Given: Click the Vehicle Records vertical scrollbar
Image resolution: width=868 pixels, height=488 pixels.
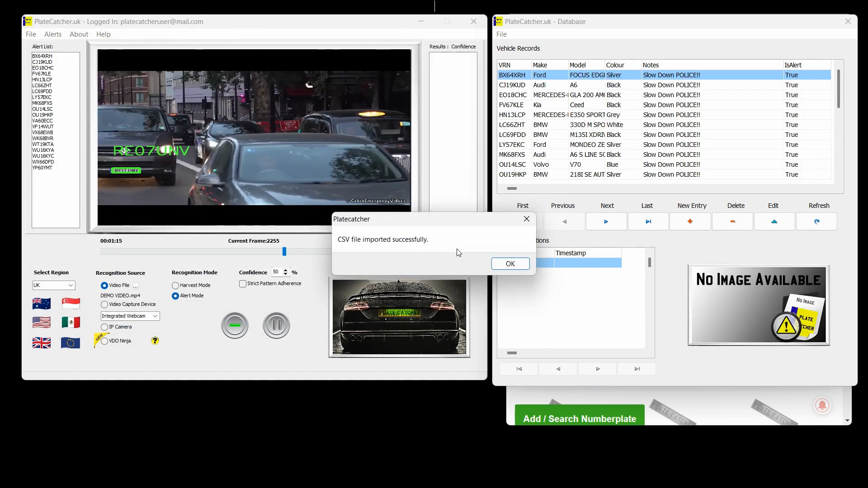Looking at the screenshot, I should click(839, 89).
